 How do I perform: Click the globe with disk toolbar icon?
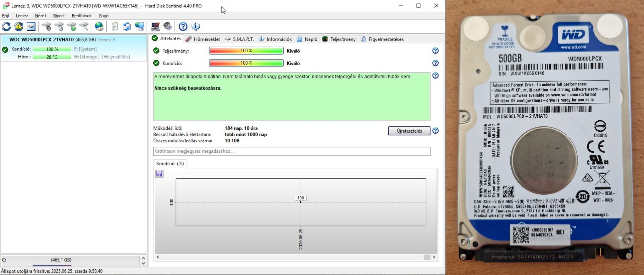[x=99, y=26]
